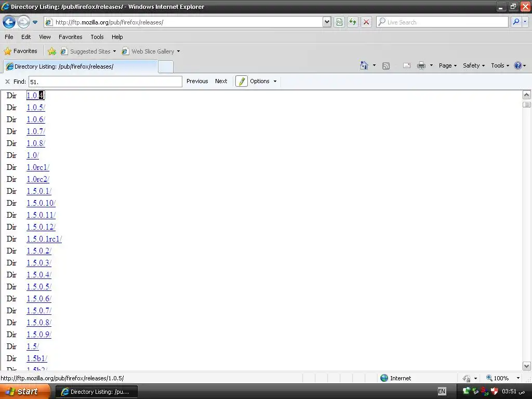This screenshot has width=532, height=399.
Task: Click the red Stop loading icon
Action: point(366,22)
